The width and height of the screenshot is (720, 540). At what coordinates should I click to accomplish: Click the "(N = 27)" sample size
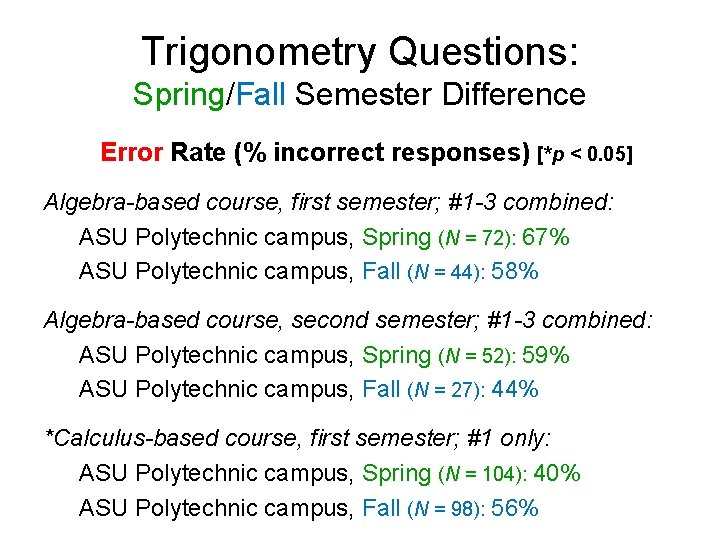click(447, 389)
